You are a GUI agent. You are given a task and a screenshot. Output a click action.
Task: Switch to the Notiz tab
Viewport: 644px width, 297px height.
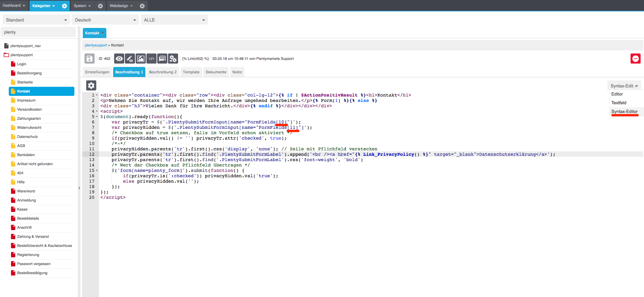[x=237, y=72]
